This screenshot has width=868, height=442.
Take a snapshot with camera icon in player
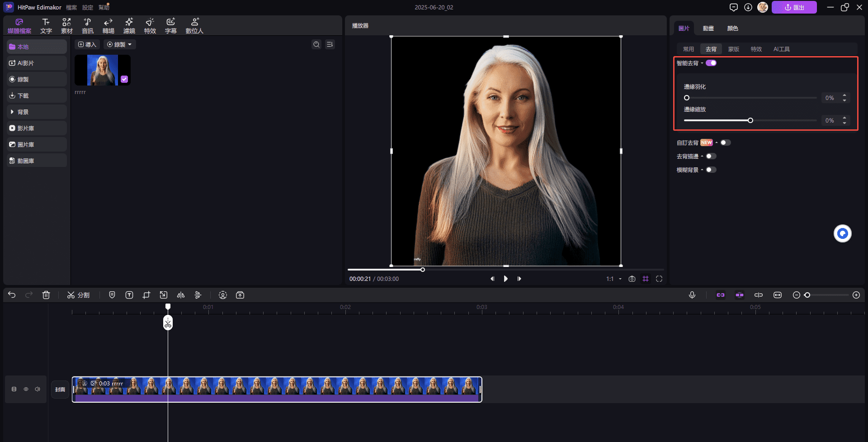[632, 279]
